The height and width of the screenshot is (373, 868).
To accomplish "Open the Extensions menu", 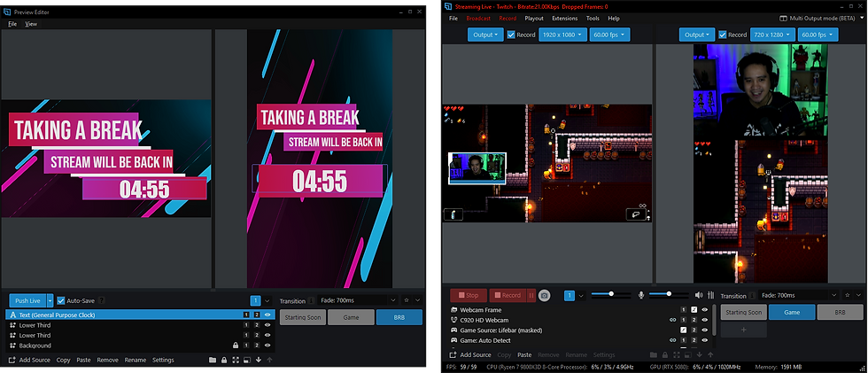I will [x=565, y=19].
